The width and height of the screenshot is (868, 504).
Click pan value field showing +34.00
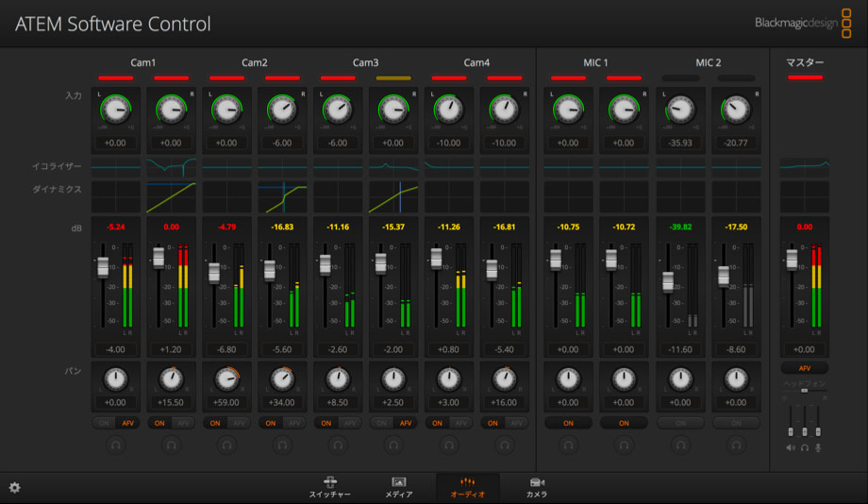click(x=282, y=403)
